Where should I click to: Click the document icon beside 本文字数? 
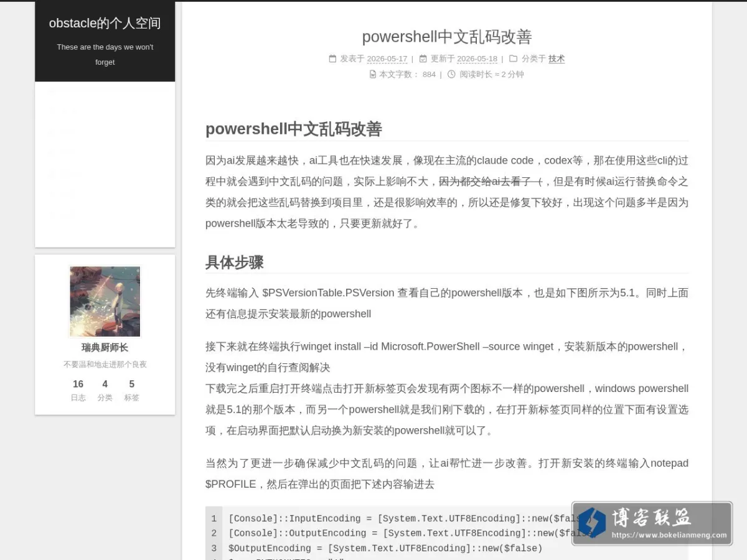(373, 74)
